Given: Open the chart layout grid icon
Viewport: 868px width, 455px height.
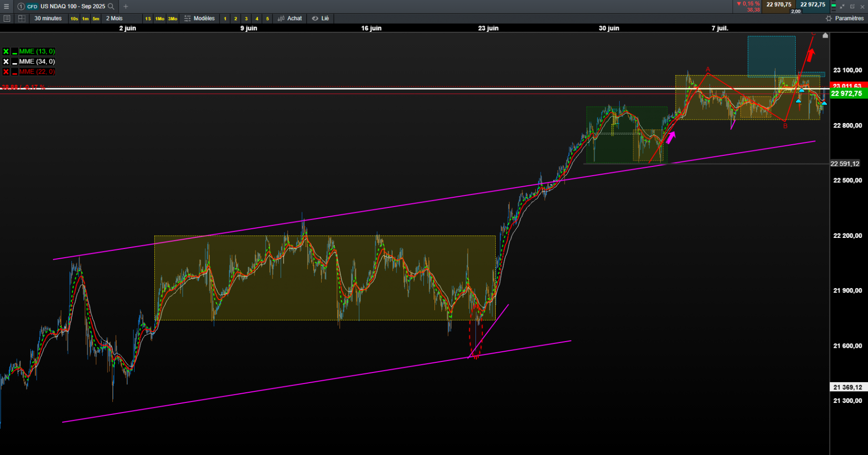Looking at the screenshot, I should coord(22,18).
